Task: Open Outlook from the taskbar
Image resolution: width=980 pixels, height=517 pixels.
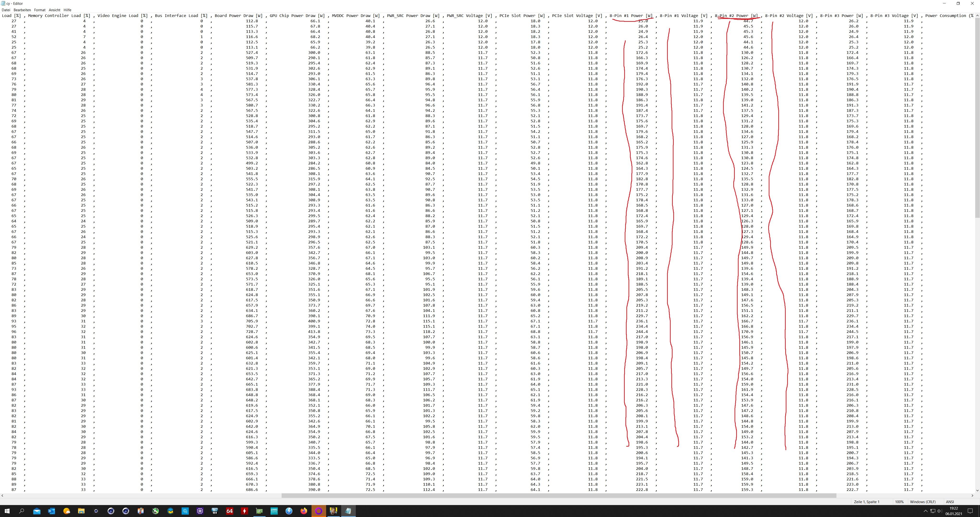Action: coord(52,511)
